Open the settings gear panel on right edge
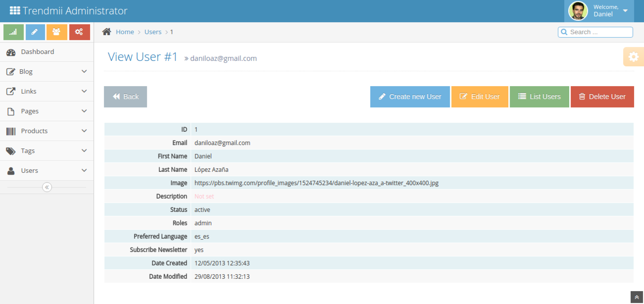 tap(633, 57)
